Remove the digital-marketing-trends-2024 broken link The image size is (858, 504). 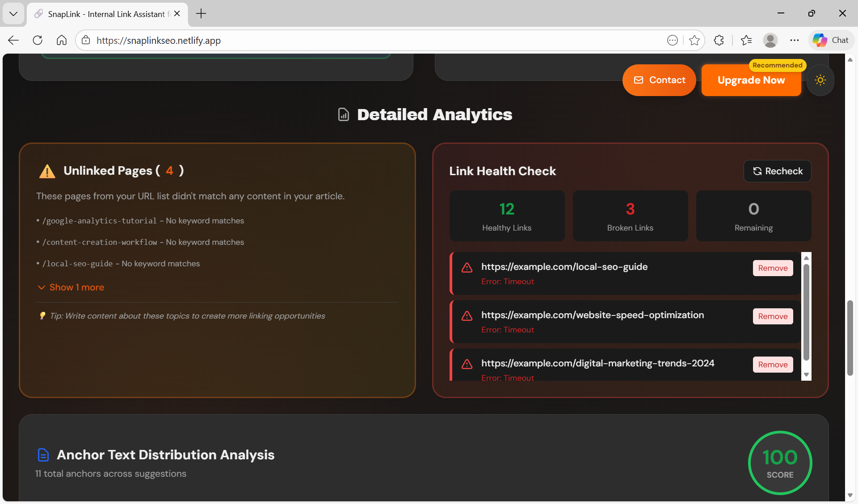point(773,365)
